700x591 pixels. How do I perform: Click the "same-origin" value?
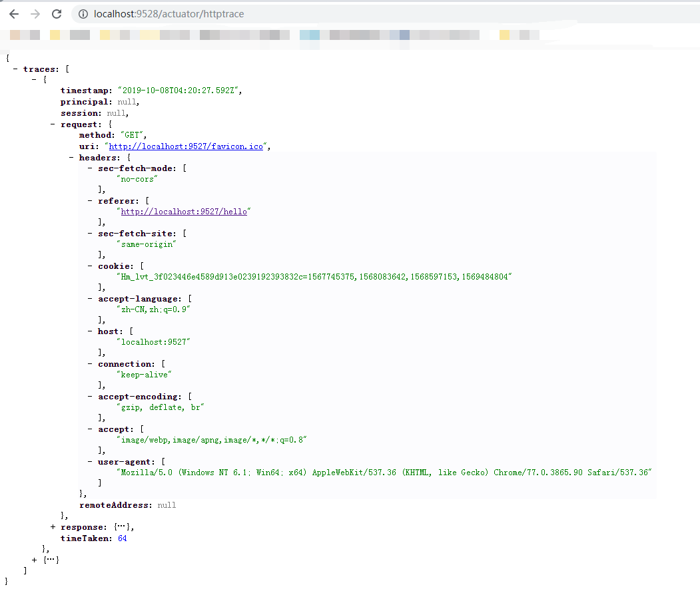click(147, 244)
